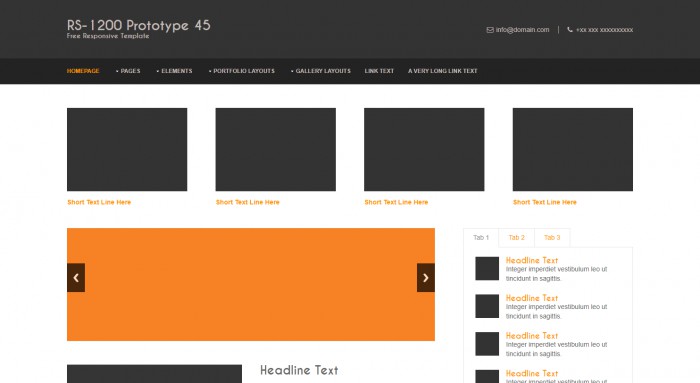Switch to Tab 2
This screenshot has width=700, height=383.
pos(517,237)
